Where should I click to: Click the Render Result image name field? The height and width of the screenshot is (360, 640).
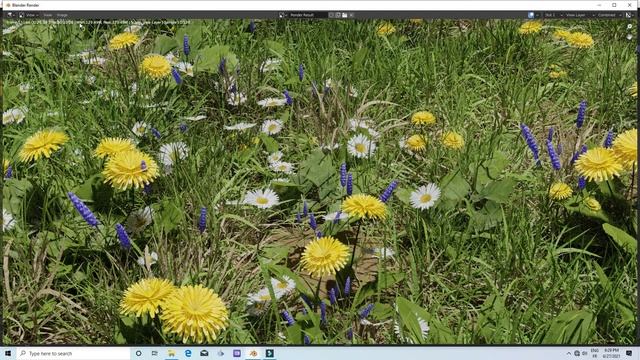point(307,15)
